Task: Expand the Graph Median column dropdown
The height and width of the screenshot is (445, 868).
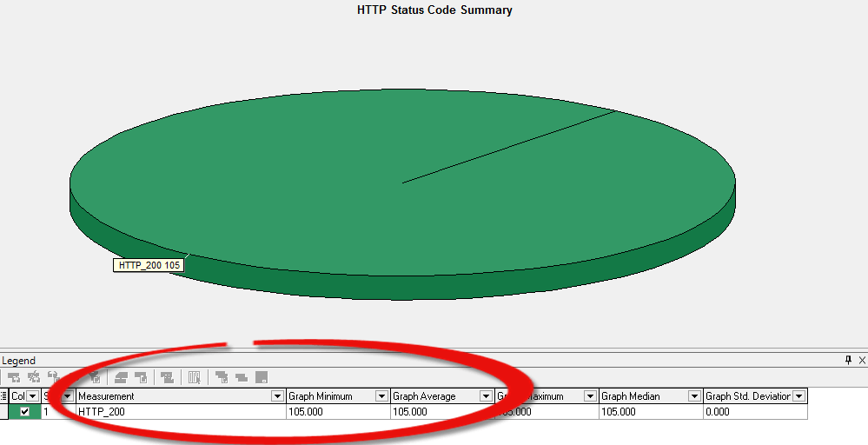Action: click(694, 396)
